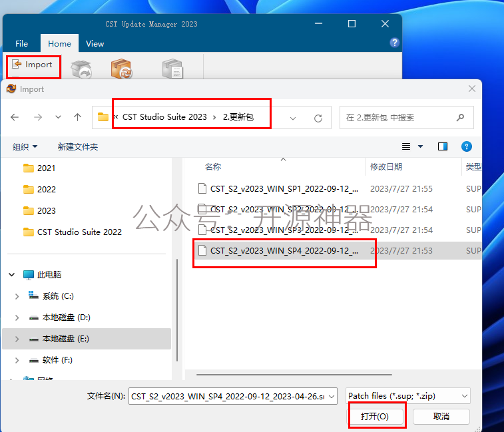This screenshot has width=504, height=432.
Task: Select the CST_S2_v2023_WIN_SP1 file
Action: tap(278, 188)
